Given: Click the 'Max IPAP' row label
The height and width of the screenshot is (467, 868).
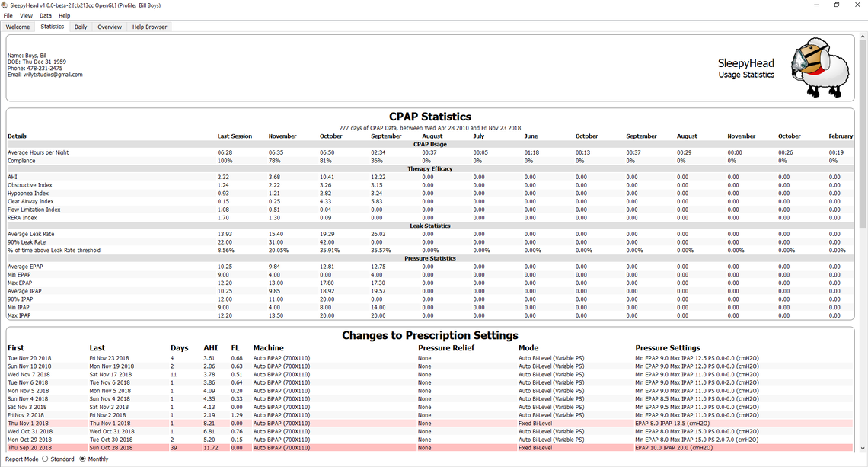Looking at the screenshot, I should pyautogui.click(x=19, y=315).
